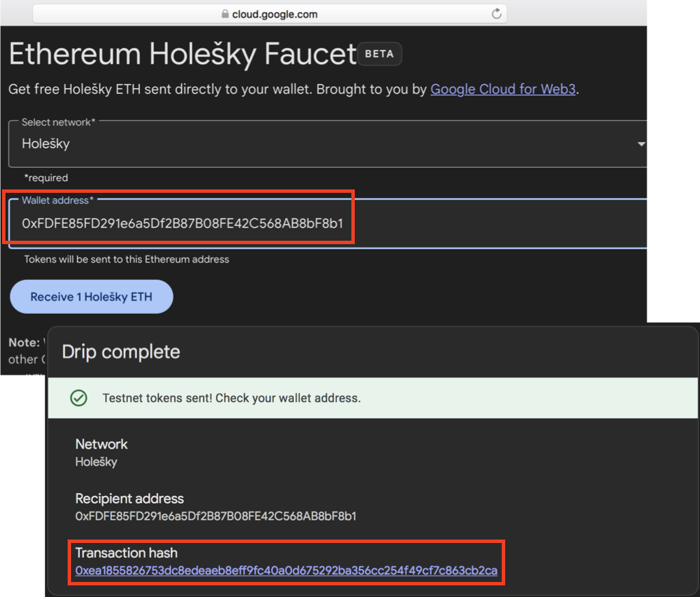Click the reload page icon in address bar
The height and width of the screenshot is (597, 700).
pos(496,14)
